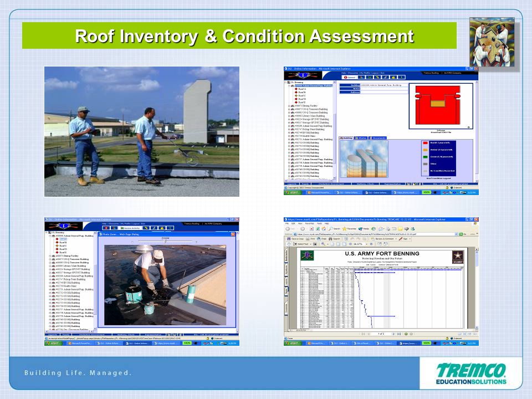This screenshot has height=399, width=532.
Task: Expand Library Main Building in roof plan window
Action: [x=289, y=116]
